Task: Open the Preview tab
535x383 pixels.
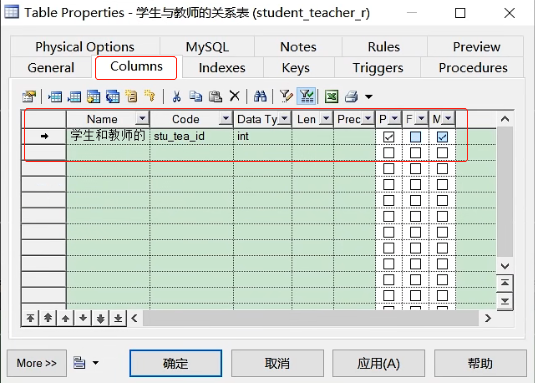Action: pyautogui.click(x=476, y=46)
